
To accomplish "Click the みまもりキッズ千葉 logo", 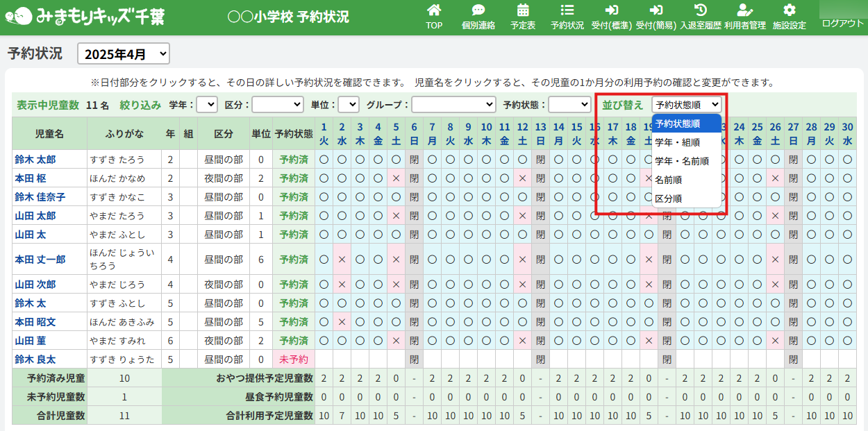I will [85, 17].
